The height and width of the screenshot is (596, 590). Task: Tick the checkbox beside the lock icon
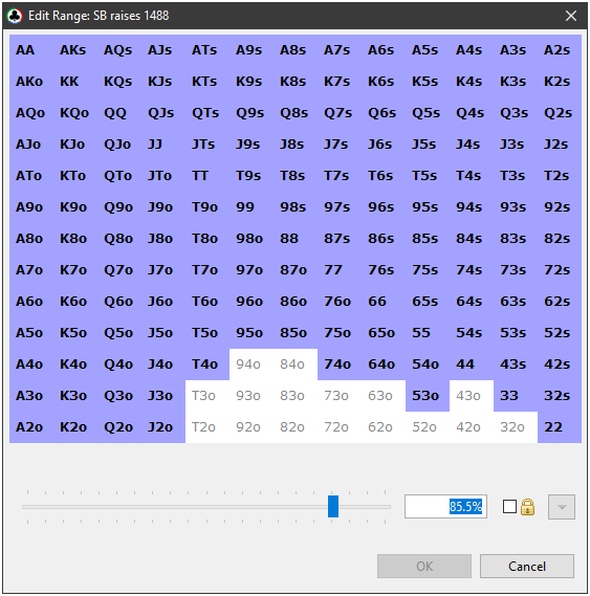(x=509, y=507)
